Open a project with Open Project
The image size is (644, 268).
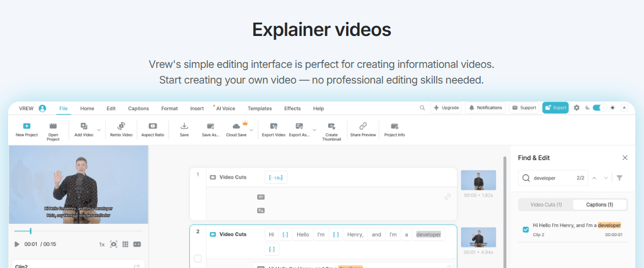(53, 126)
